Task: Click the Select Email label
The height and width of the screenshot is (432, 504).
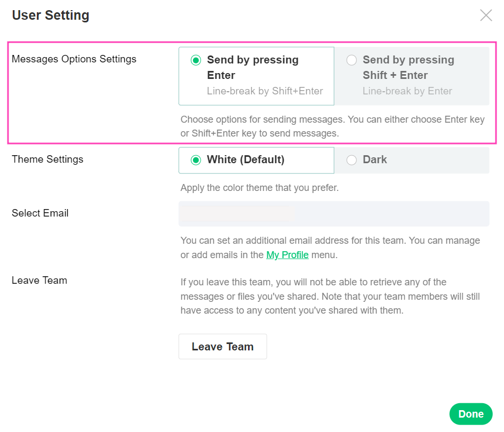Action: click(x=40, y=213)
